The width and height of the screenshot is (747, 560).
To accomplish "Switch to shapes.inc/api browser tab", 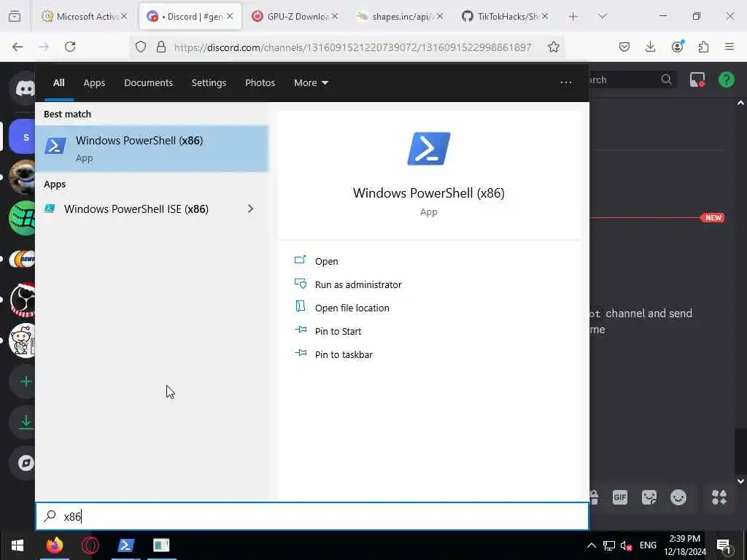I will point(400,17).
